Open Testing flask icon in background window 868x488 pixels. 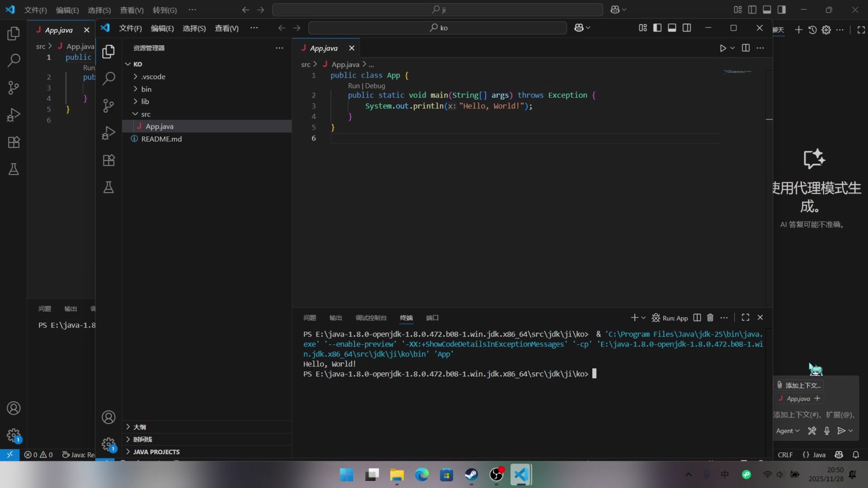[x=14, y=169]
